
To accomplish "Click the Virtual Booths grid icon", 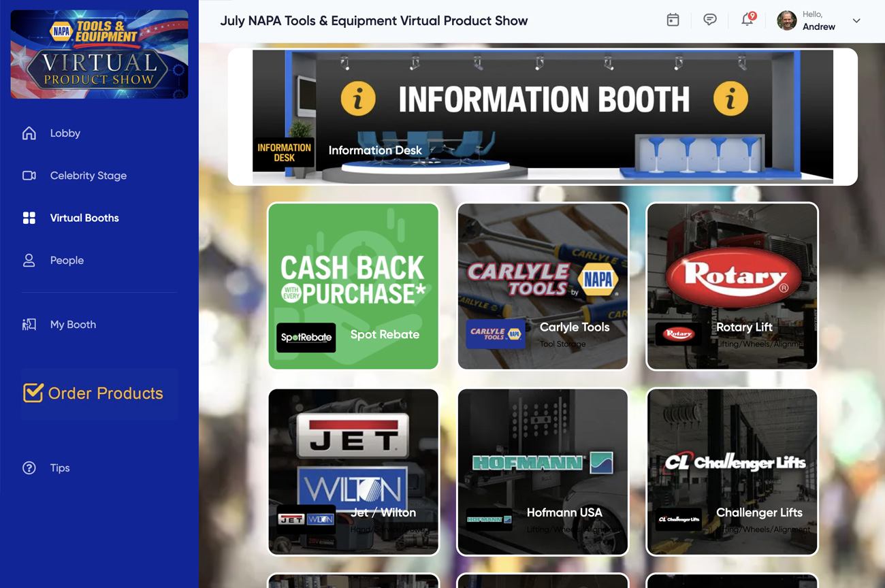I will point(29,218).
